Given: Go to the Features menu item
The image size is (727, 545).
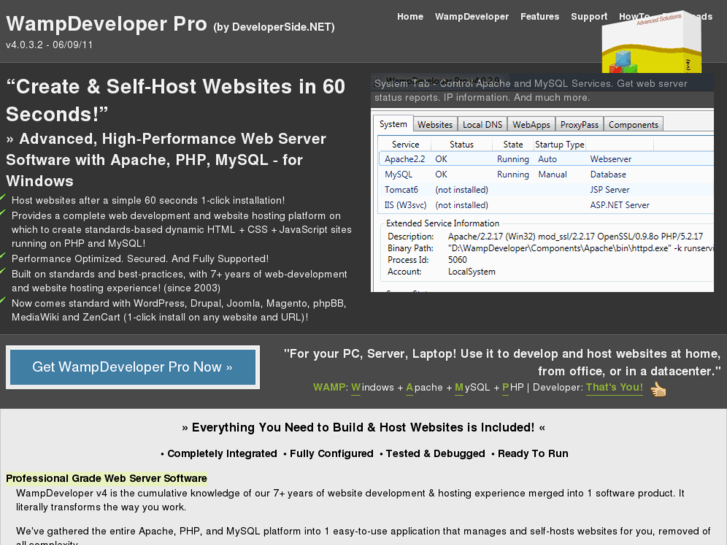Looking at the screenshot, I should tap(540, 17).
